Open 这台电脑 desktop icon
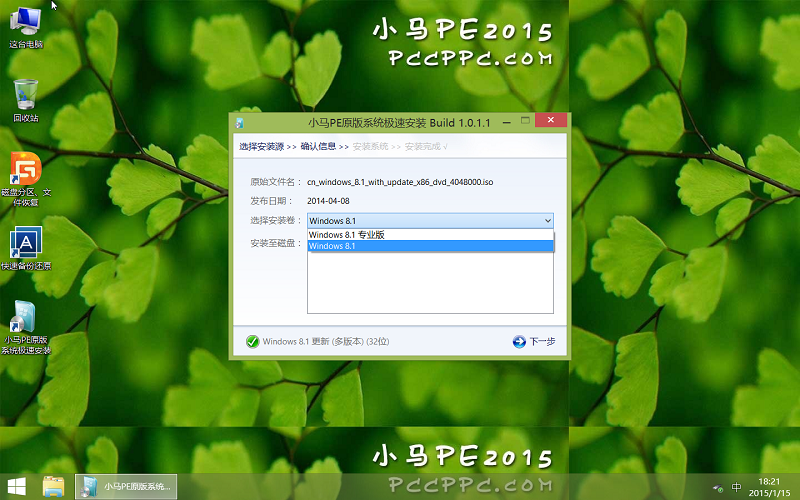 coord(25,22)
